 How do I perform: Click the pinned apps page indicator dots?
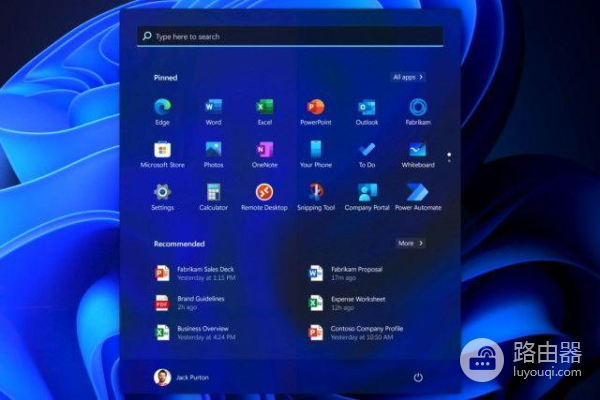(x=449, y=157)
